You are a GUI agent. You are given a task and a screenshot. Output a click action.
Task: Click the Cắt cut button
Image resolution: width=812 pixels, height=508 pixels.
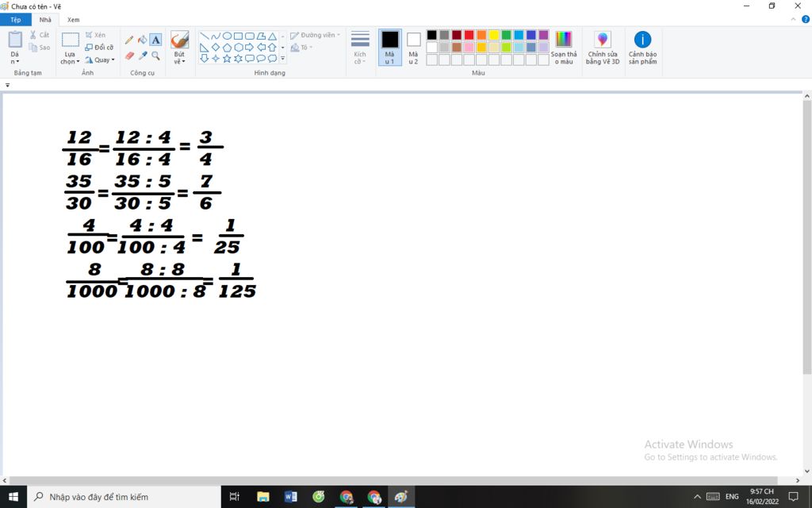pyautogui.click(x=40, y=35)
